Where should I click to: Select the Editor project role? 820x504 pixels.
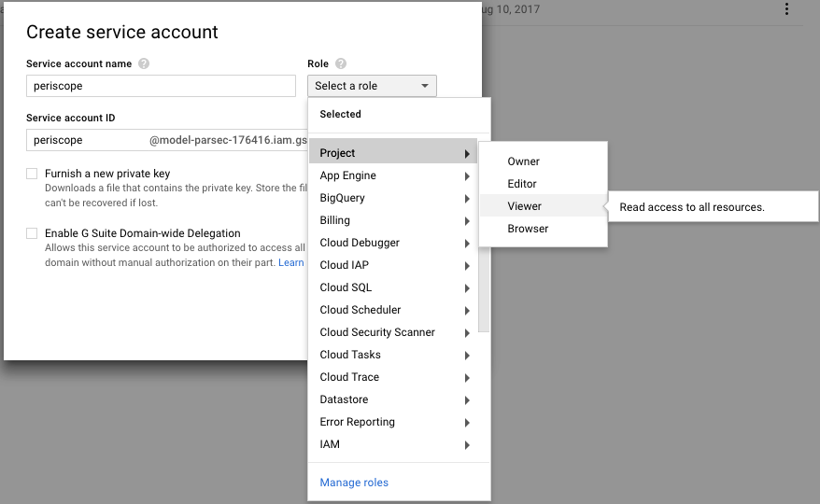(522, 184)
